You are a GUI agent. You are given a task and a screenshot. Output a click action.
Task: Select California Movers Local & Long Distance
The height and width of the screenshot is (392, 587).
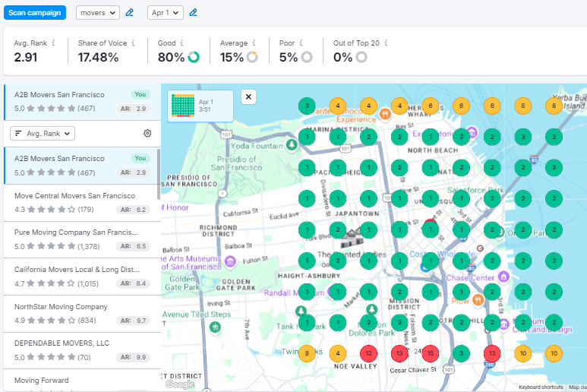(x=82, y=277)
